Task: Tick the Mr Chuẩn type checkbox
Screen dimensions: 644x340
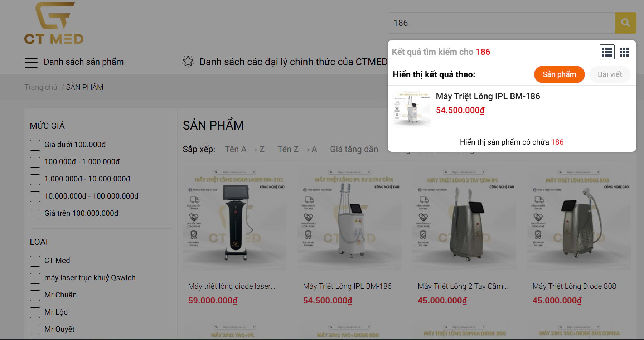Action: [x=35, y=295]
